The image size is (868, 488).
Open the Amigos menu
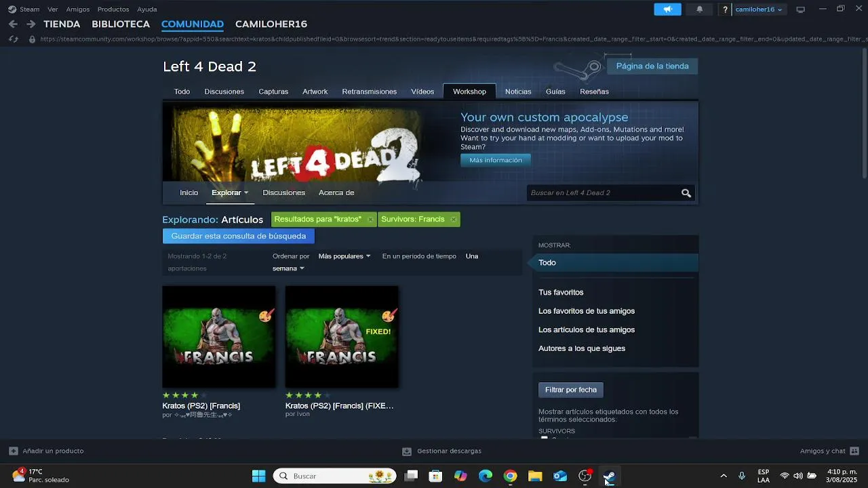(78, 9)
